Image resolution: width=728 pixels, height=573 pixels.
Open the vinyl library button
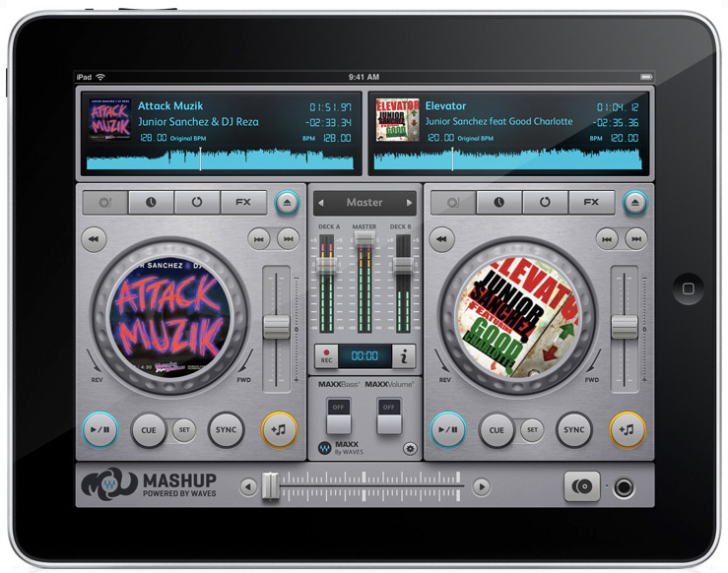pyautogui.click(x=582, y=486)
